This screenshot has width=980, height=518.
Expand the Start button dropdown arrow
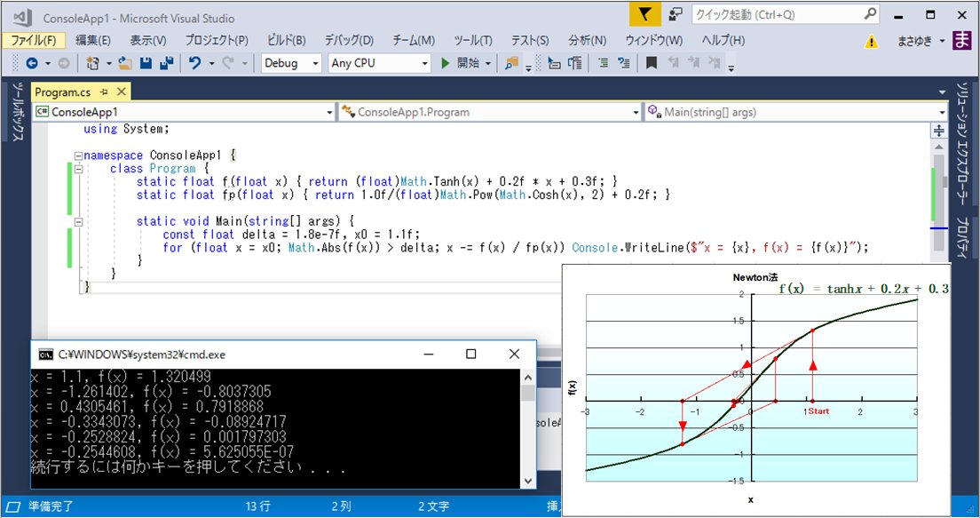(488, 64)
